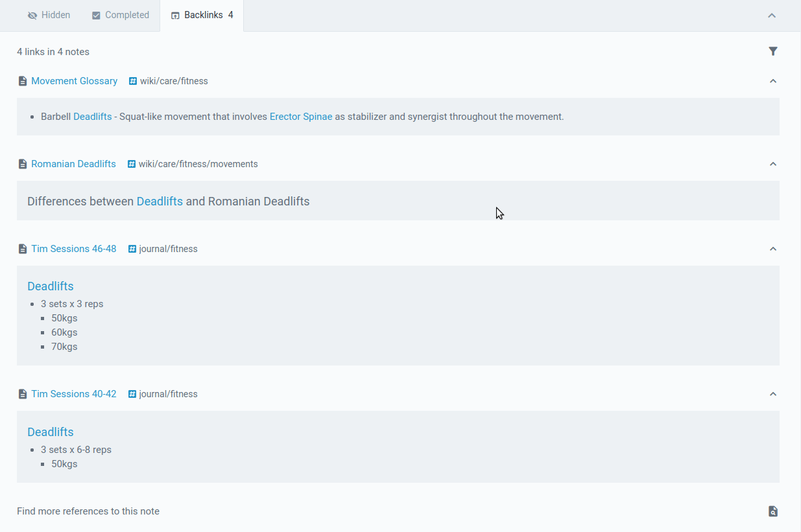Image resolution: width=801 pixels, height=532 pixels.
Task: Click the 70kgs list item
Action: 64,347
